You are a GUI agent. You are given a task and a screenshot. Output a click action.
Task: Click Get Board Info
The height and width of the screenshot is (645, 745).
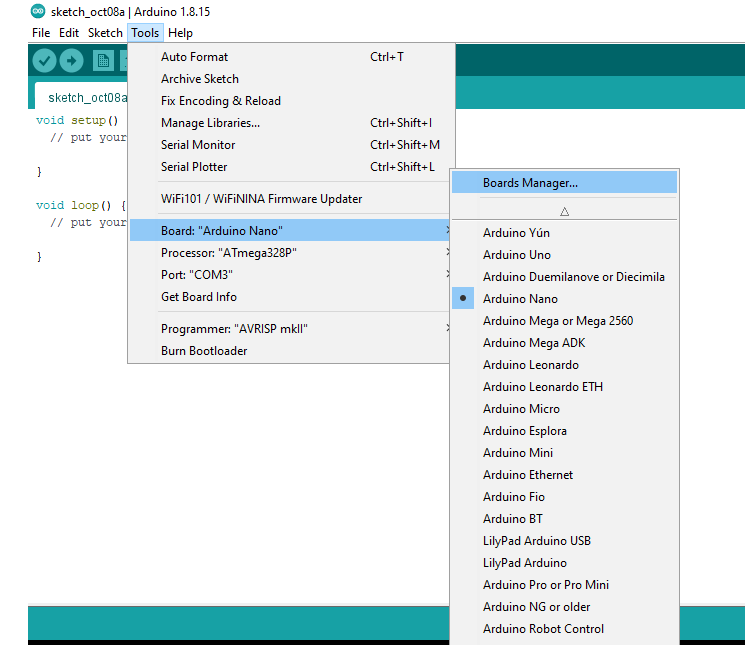click(x=289, y=297)
